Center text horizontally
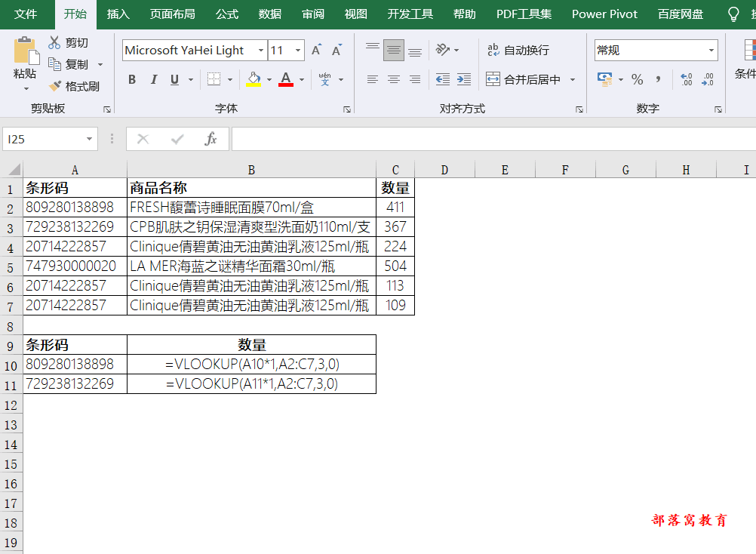 393,79
